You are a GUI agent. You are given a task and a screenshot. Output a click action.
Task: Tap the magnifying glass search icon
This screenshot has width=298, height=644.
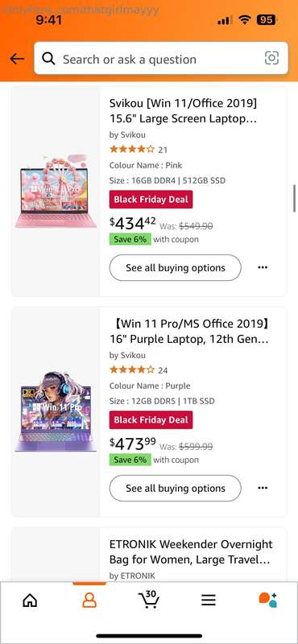pos(48,59)
